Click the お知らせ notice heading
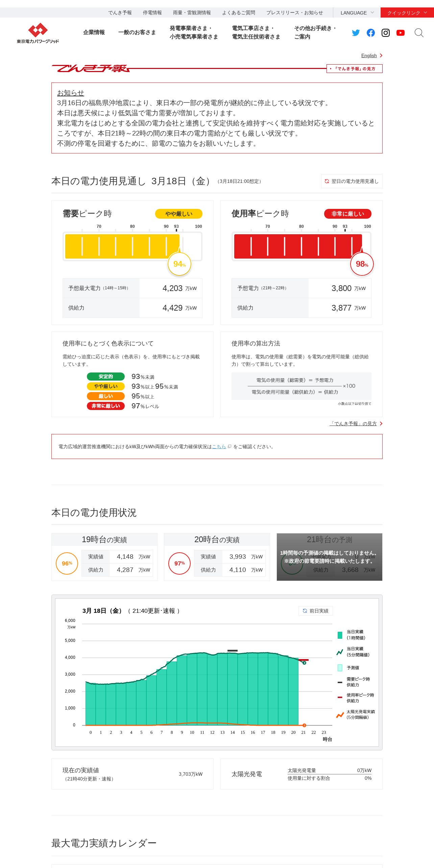This screenshot has height=868, width=434. pyautogui.click(x=71, y=93)
